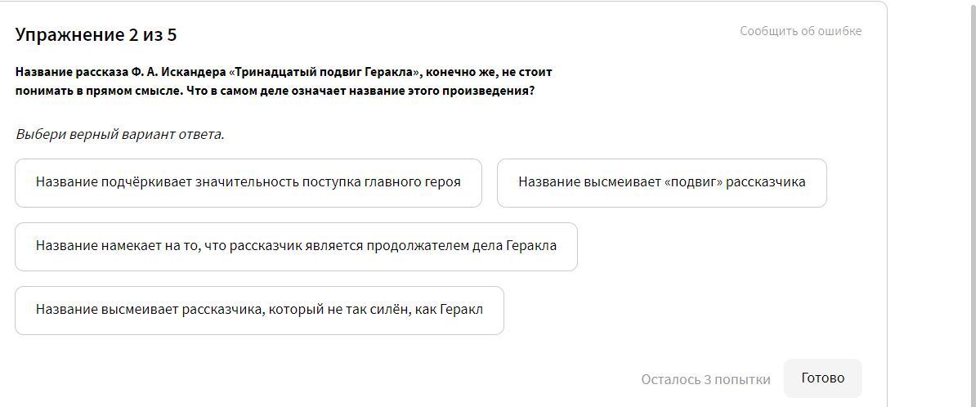This screenshot has height=407, width=980.
Task: Submit the answer with Готово
Action: click(x=822, y=378)
